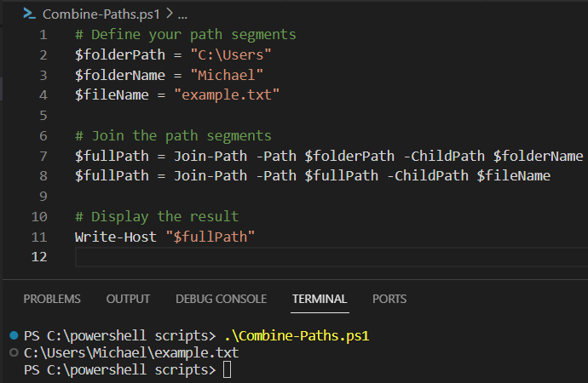
Task: Select Combine-Paths.ps1 in the breadcrumb
Action: click(101, 14)
